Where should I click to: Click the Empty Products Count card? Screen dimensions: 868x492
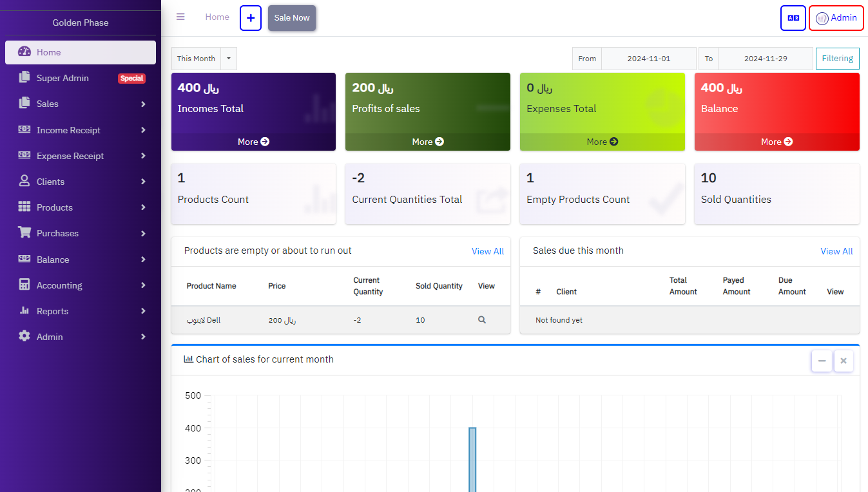(602, 194)
